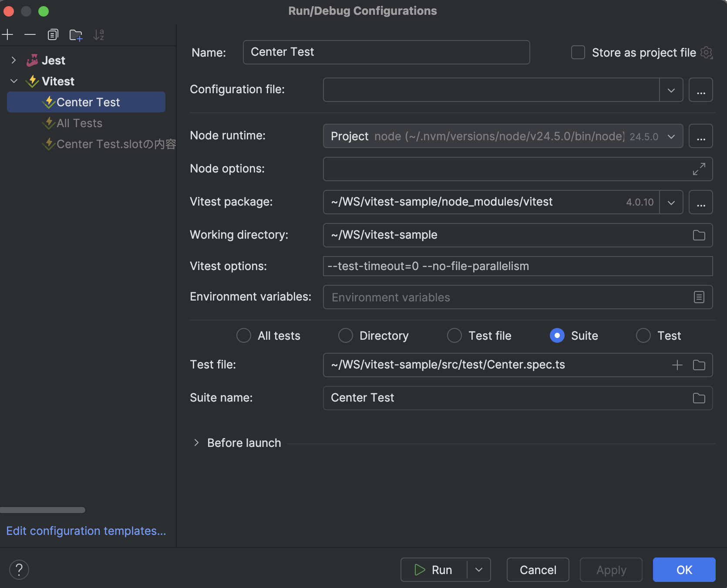The image size is (727, 588).
Task: Open the help question mark button
Action: coord(19,570)
